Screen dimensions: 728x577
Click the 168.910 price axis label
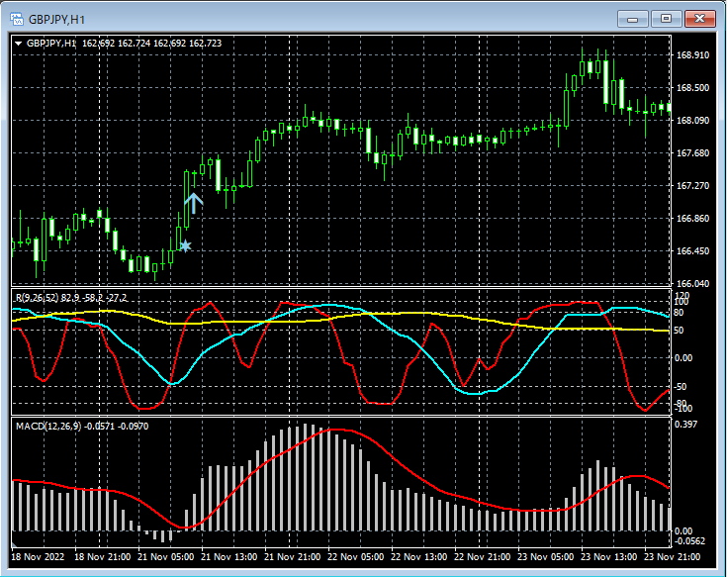tap(692, 55)
